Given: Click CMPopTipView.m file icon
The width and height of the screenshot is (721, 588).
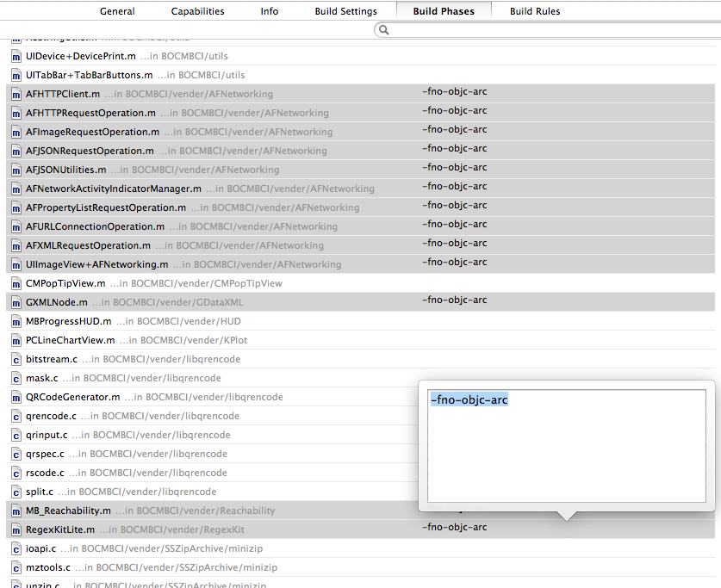Looking at the screenshot, I should coord(16,284).
